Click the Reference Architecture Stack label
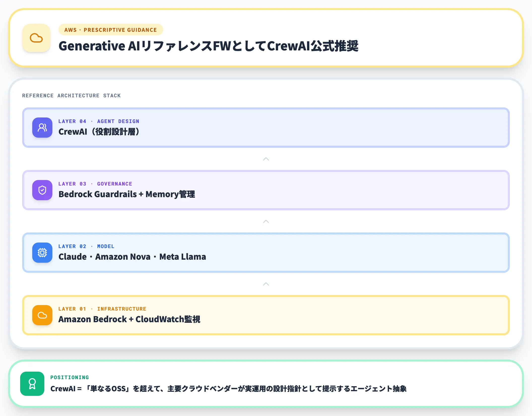532x416 pixels. (x=71, y=96)
